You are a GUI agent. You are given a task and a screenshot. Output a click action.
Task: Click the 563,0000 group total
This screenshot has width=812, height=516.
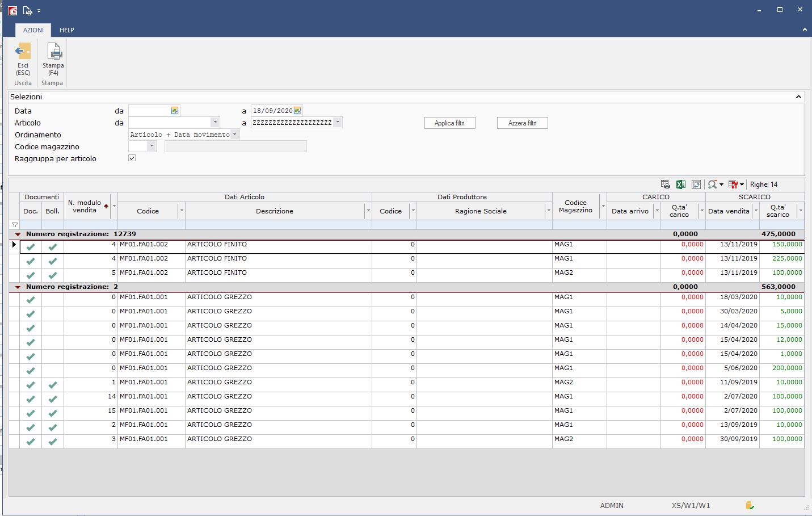pyautogui.click(x=779, y=287)
